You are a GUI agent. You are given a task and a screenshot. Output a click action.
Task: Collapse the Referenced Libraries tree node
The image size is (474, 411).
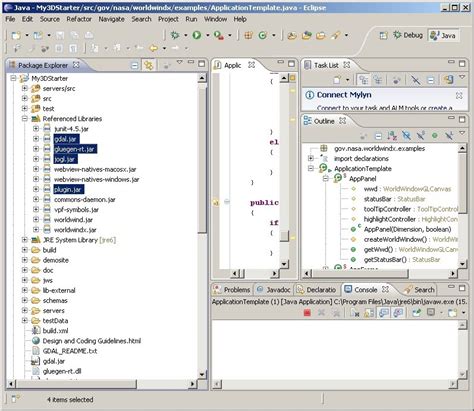point(25,119)
